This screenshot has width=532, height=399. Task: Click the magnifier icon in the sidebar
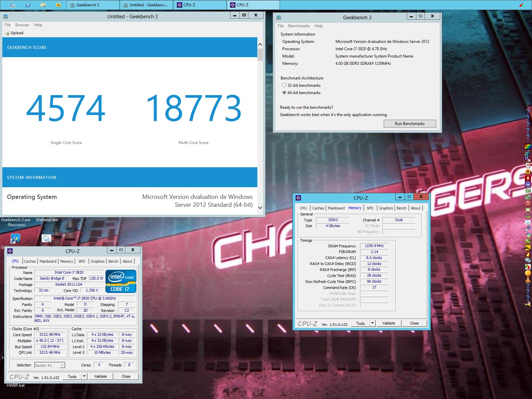pos(528,222)
